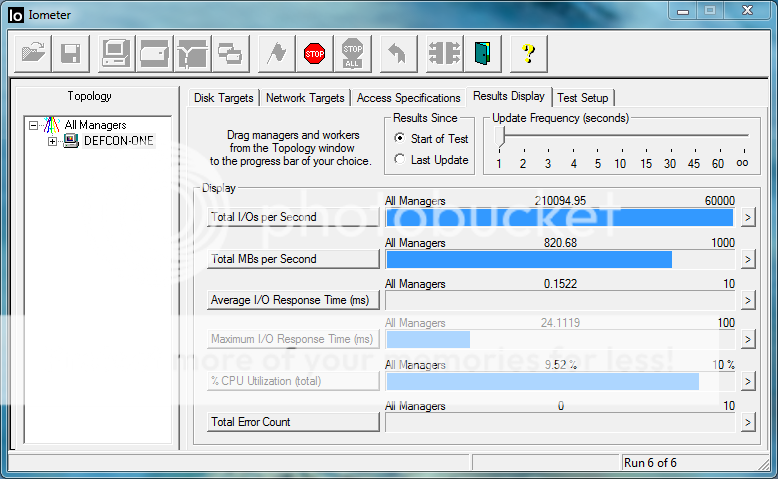Click the Reset Workers arrow icon

click(x=396, y=53)
